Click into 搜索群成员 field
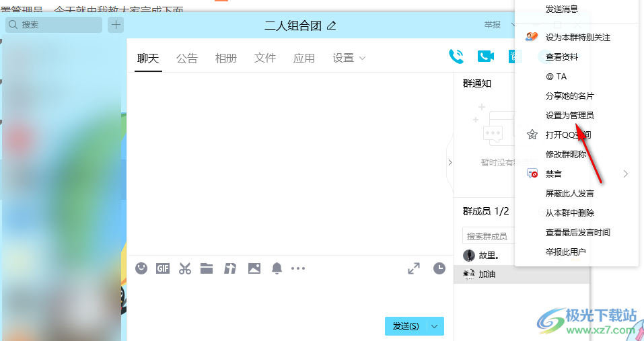The width and height of the screenshot is (644, 341). pyautogui.click(x=489, y=236)
